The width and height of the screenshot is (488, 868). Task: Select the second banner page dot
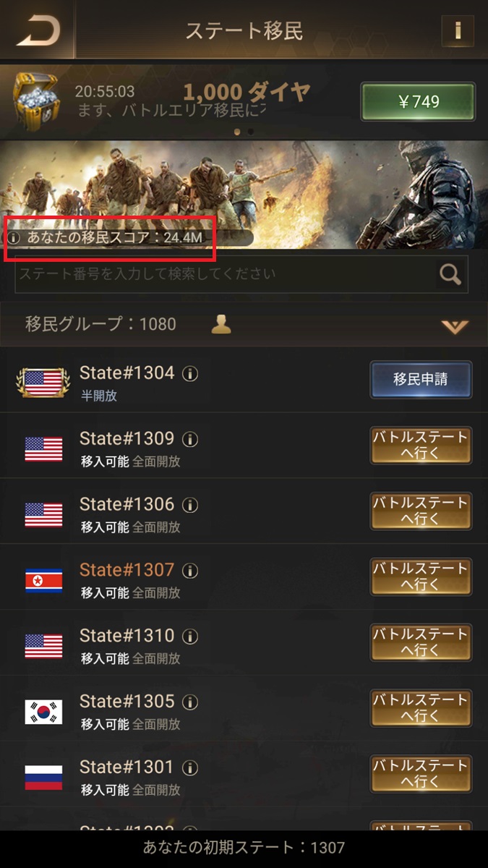(251, 132)
